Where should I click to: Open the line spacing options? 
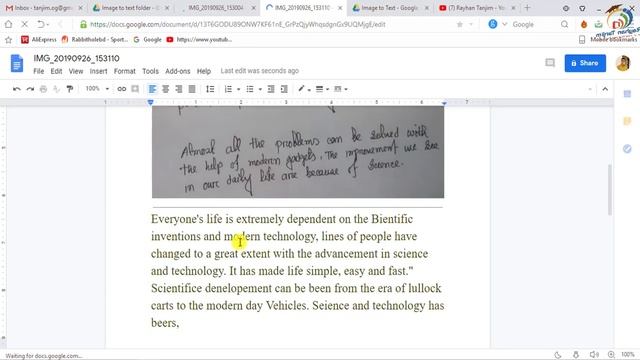coord(210,89)
